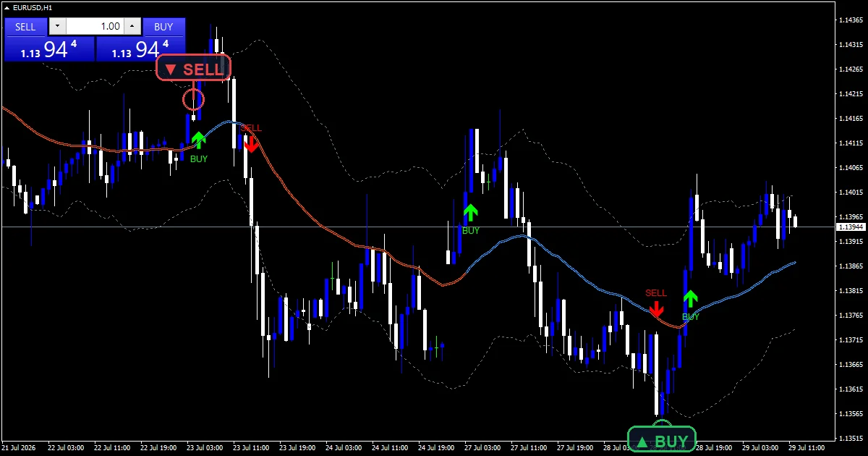
Task: Focus the 1.00 volume input field
Action: point(95,27)
